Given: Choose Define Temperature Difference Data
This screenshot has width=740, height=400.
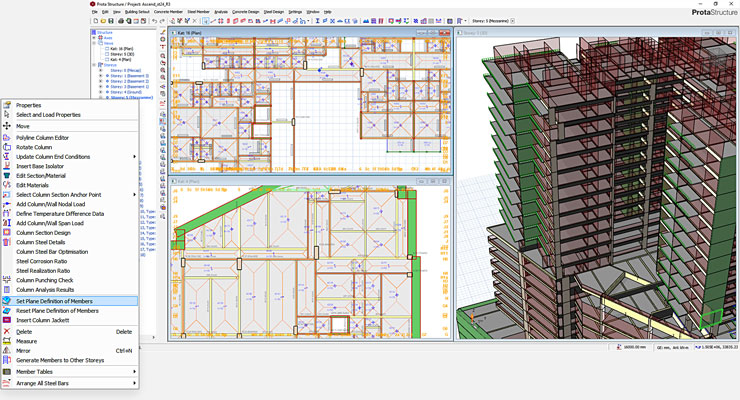Looking at the screenshot, I should [x=70, y=213].
